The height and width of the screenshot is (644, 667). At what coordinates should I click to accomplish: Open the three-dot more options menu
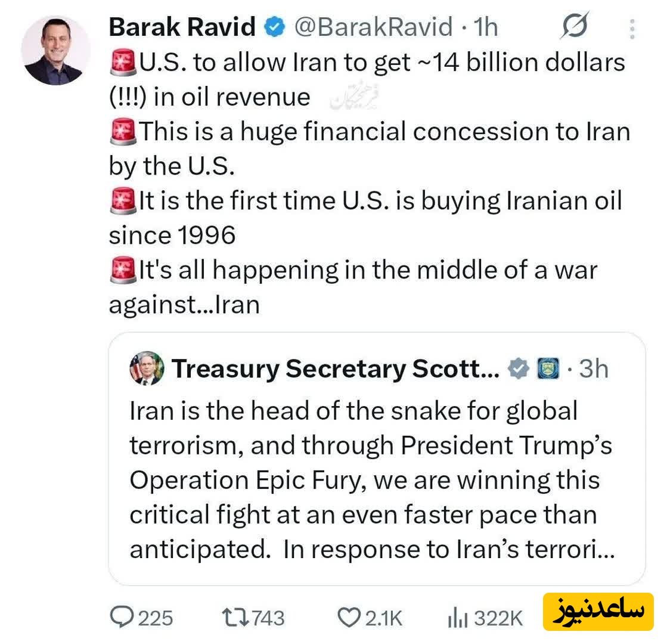632,28
